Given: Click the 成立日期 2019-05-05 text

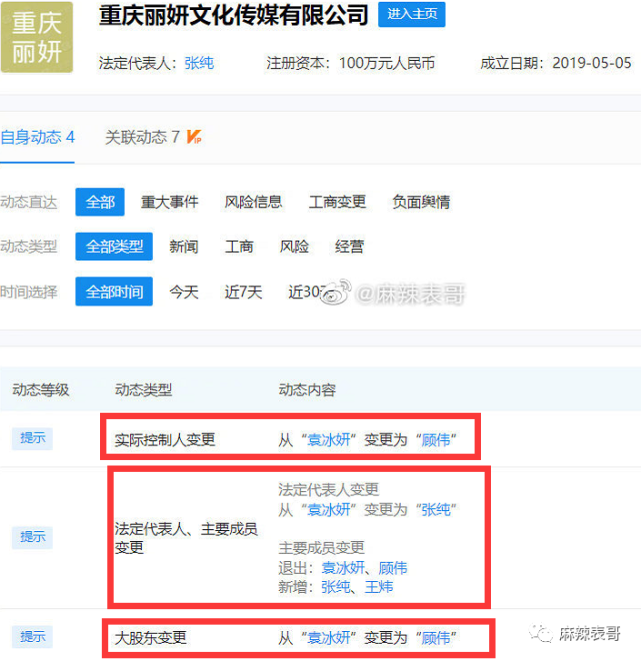Looking at the screenshot, I should coord(555,63).
